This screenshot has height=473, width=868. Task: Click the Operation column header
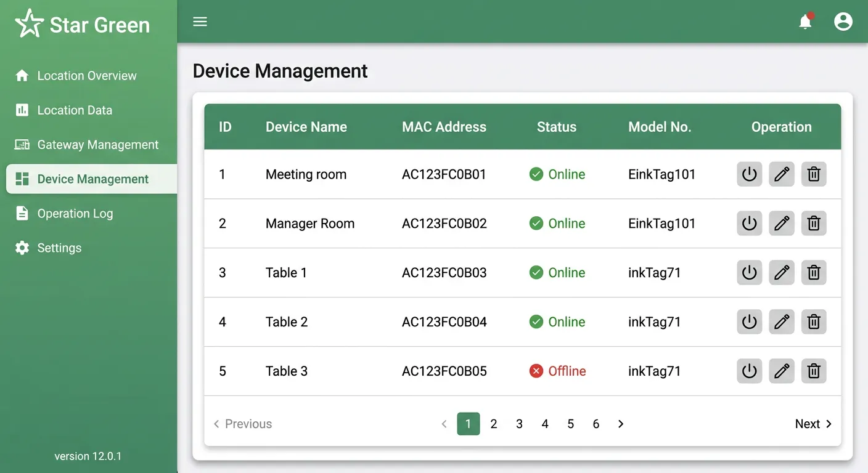pos(782,127)
